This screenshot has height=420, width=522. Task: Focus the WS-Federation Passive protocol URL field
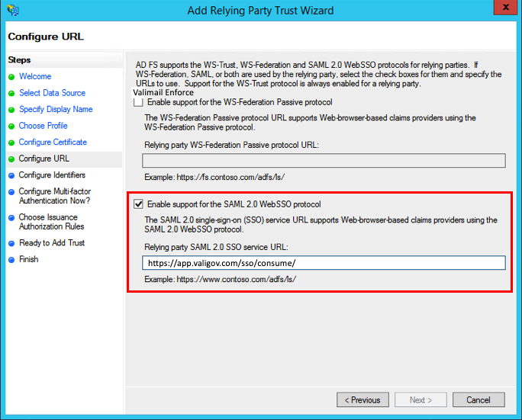(324, 161)
